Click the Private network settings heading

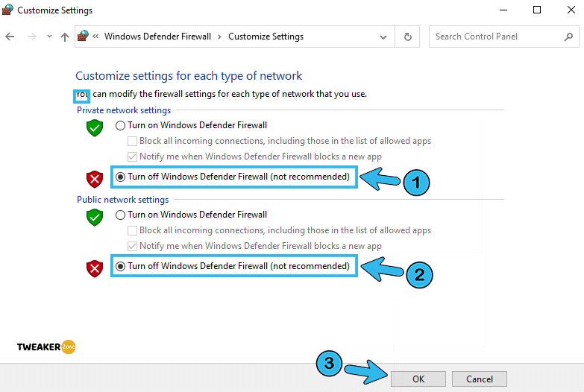(124, 110)
